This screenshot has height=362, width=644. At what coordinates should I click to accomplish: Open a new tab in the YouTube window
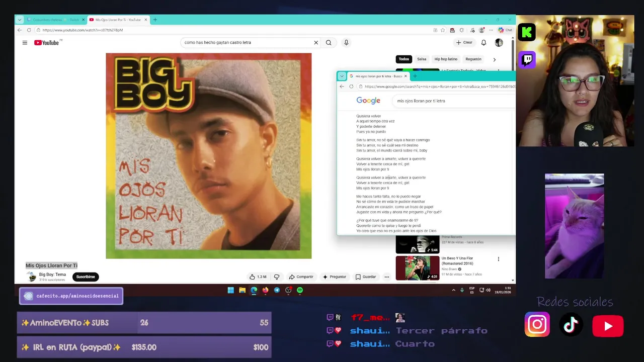pyautogui.click(x=155, y=20)
